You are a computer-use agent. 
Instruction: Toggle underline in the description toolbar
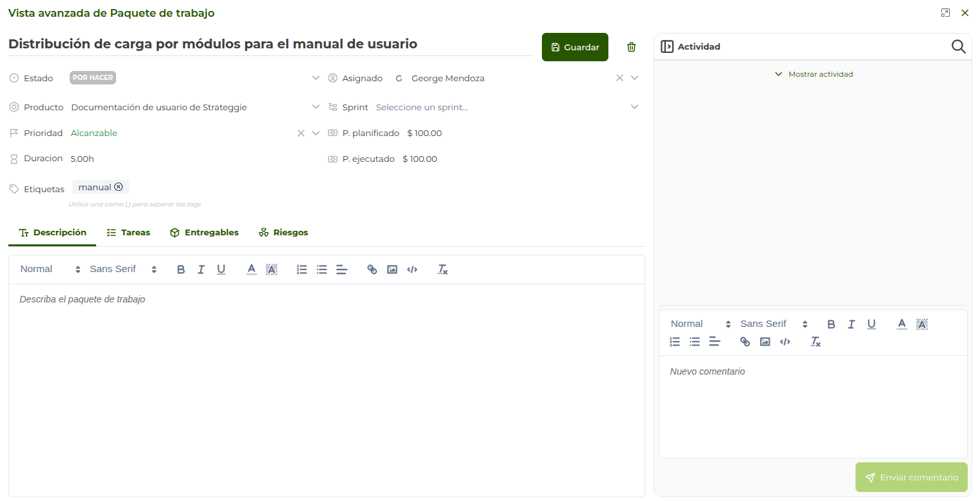(221, 270)
